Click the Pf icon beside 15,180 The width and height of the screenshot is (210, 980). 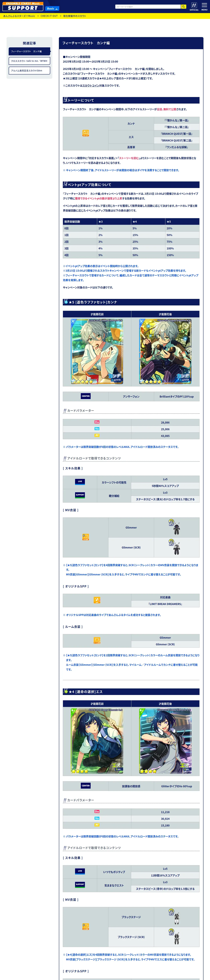pos(97,825)
